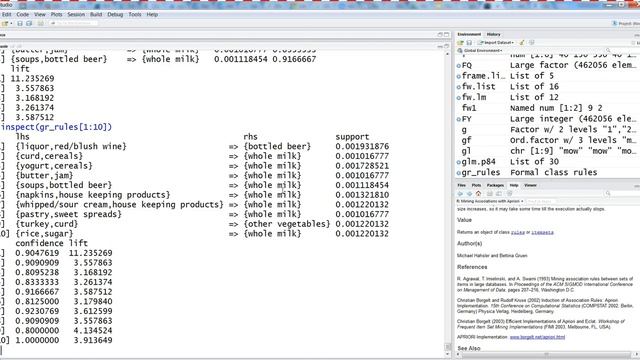
Task: Click the Go to file/function field
Action: coord(74,23)
